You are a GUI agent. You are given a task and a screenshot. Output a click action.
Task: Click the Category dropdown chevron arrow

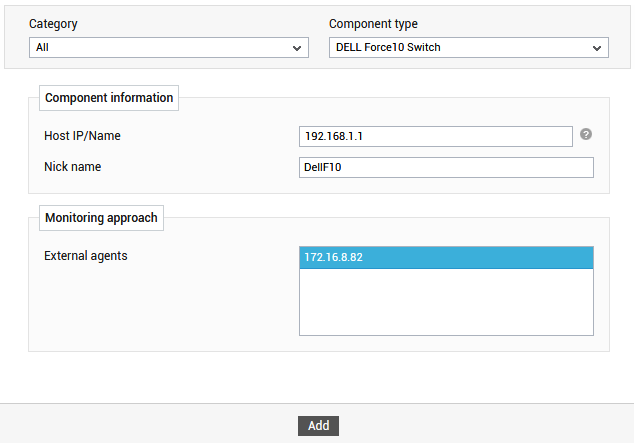(297, 48)
